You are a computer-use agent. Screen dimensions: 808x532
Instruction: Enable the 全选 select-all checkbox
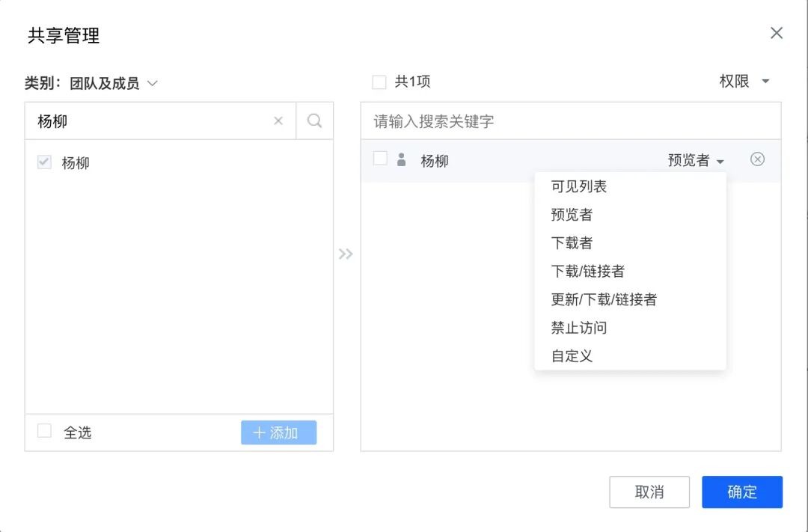pyautogui.click(x=43, y=432)
